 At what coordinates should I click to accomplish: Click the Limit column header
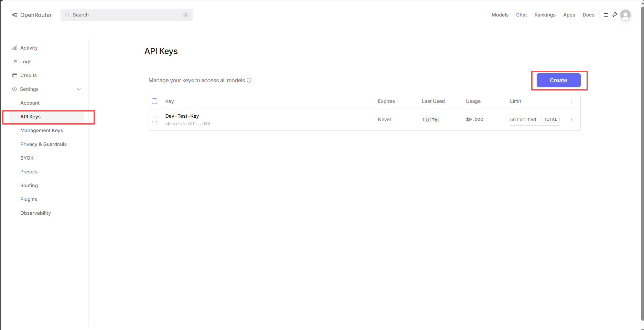point(515,101)
